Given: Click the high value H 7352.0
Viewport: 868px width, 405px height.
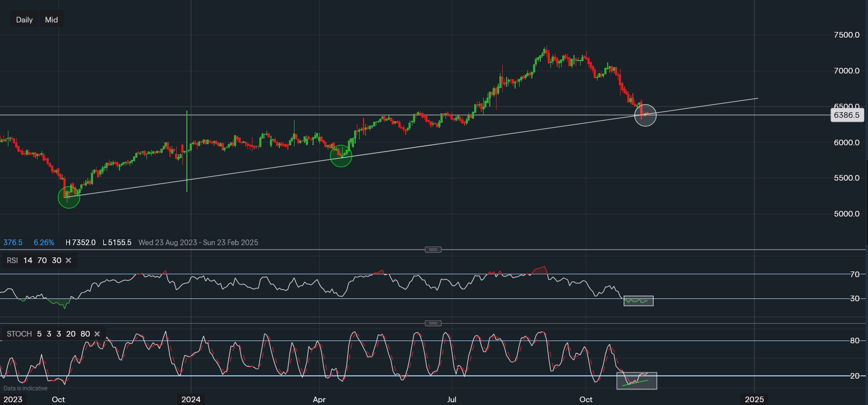Looking at the screenshot, I should point(80,242).
